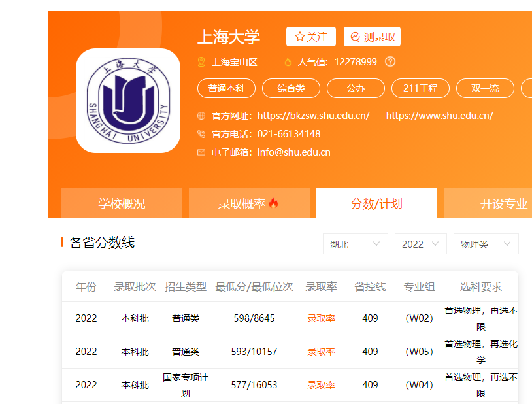Switch to the 学校概况 tab

[x=122, y=203]
